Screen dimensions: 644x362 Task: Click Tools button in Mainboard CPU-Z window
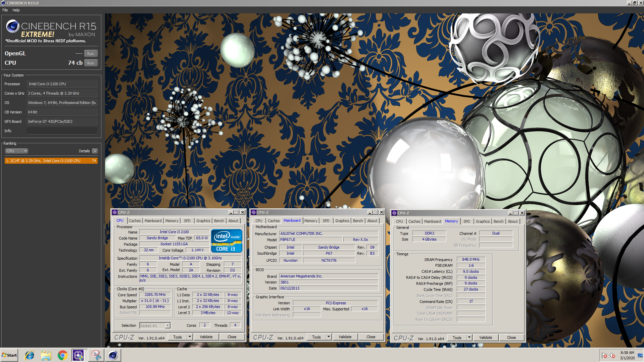(x=316, y=337)
